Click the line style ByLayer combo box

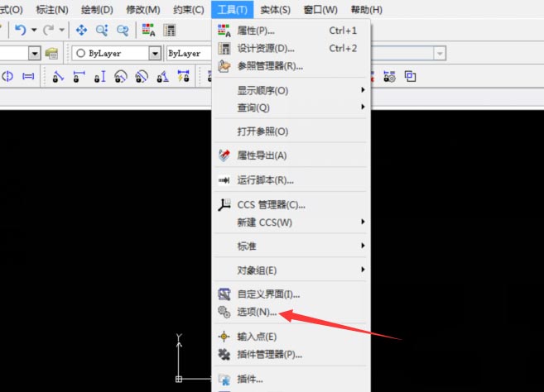click(189, 54)
